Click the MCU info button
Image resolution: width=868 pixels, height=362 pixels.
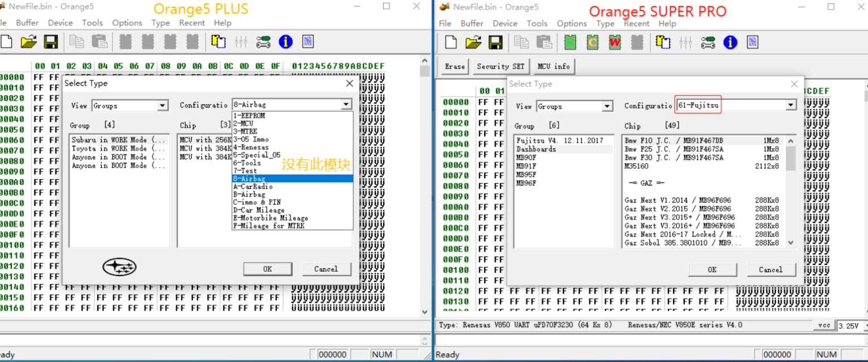pos(553,67)
